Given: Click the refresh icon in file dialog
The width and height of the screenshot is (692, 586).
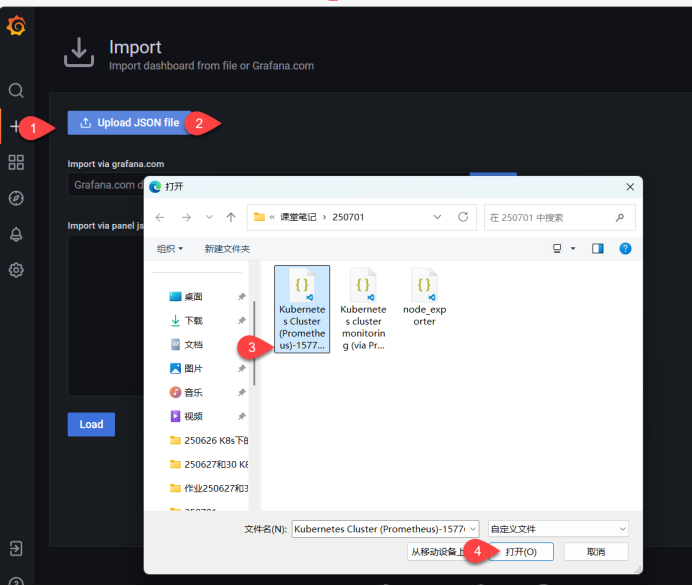Looking at the screenshot, I should (462, 217).
